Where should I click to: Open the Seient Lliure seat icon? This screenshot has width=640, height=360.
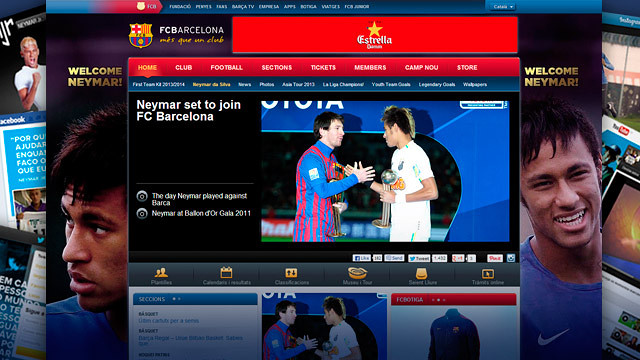point(422,273)
